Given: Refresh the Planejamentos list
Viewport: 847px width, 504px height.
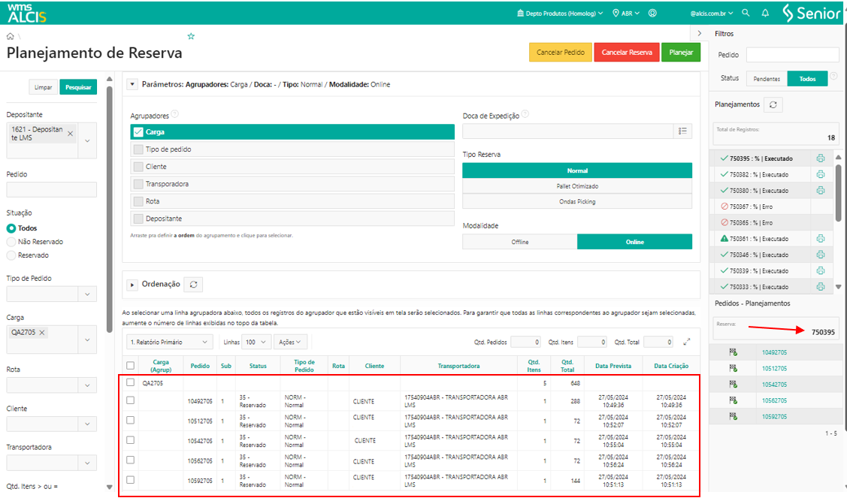Looking at the screenshot, I should pyautogui.click(x=773, y=104).
